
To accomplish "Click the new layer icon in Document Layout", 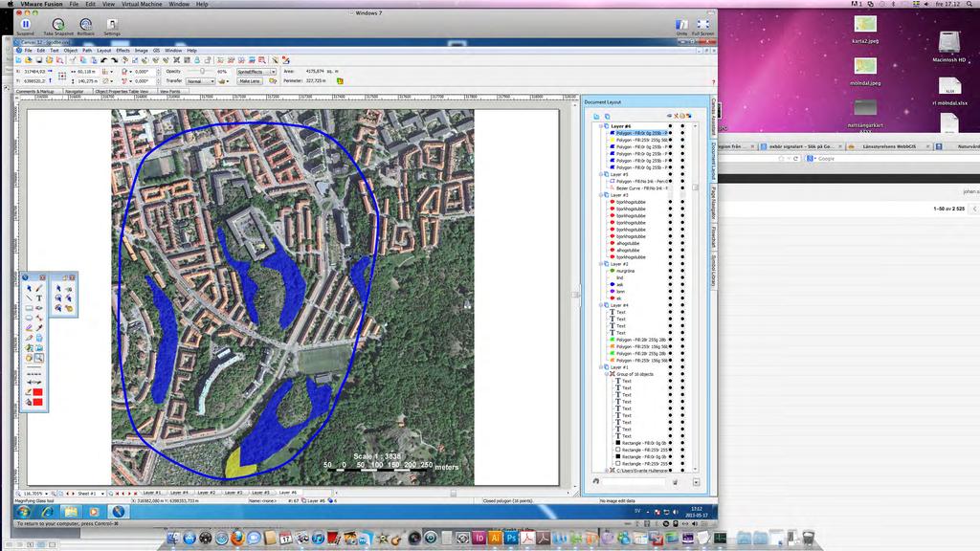I will pos(596,116).
